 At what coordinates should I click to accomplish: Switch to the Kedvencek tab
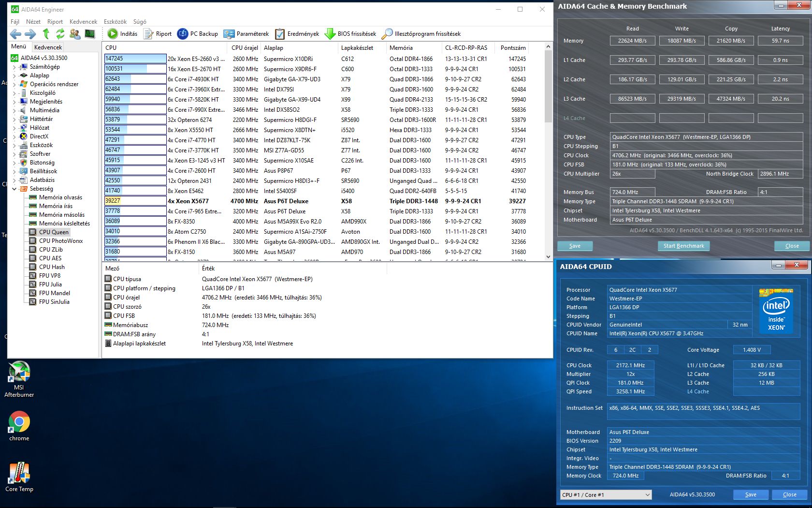pyautogui.click(x=48, y=47)
